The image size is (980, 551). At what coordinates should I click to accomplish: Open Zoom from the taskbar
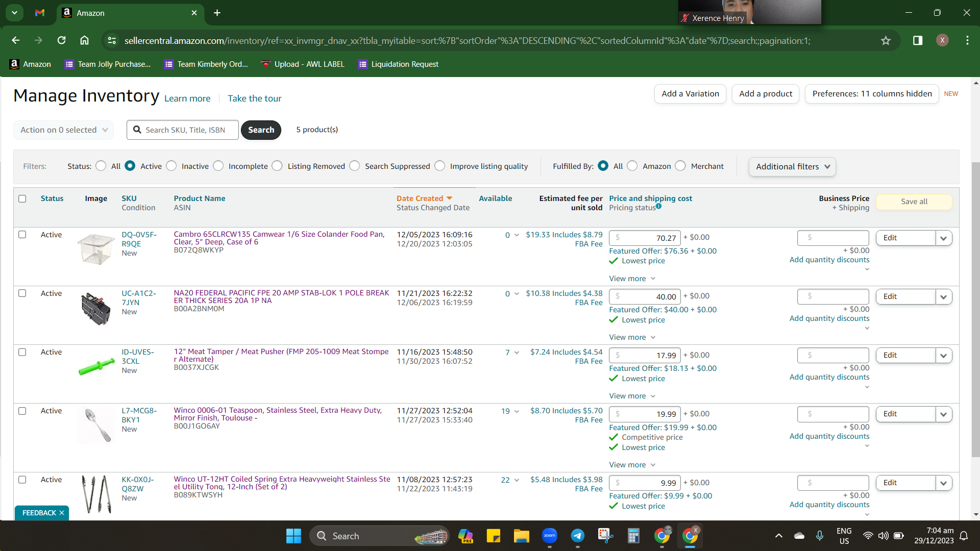[550, 536]
